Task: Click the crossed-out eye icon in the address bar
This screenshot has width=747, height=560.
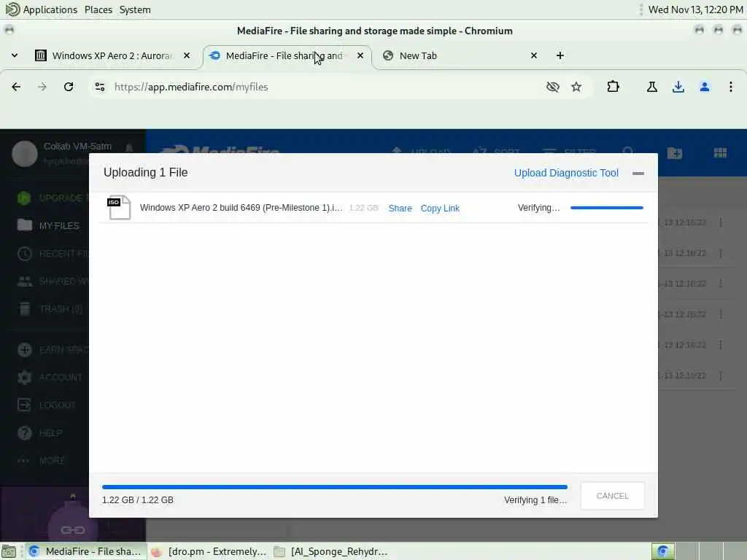Action: tap(553, 87)
